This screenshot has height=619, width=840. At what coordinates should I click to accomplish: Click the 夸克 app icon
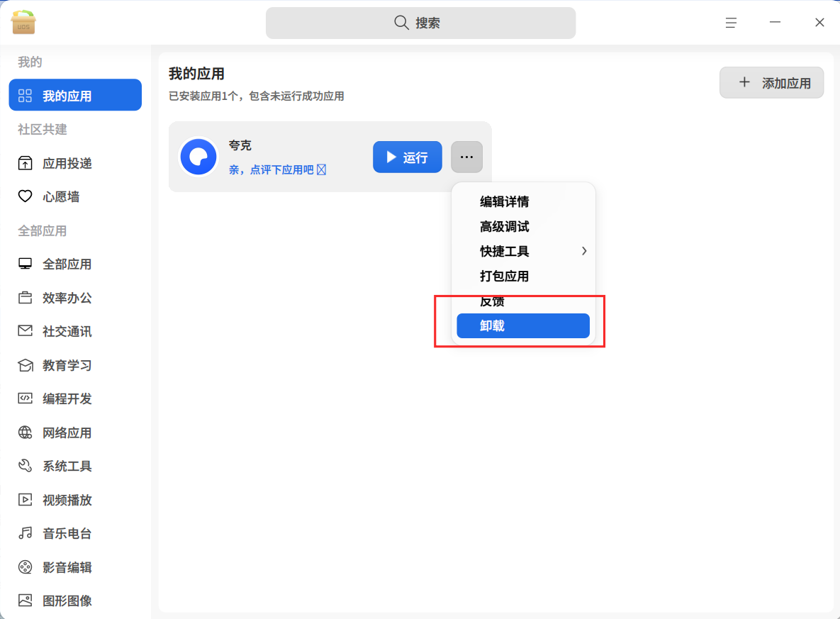tap(198, 157)
